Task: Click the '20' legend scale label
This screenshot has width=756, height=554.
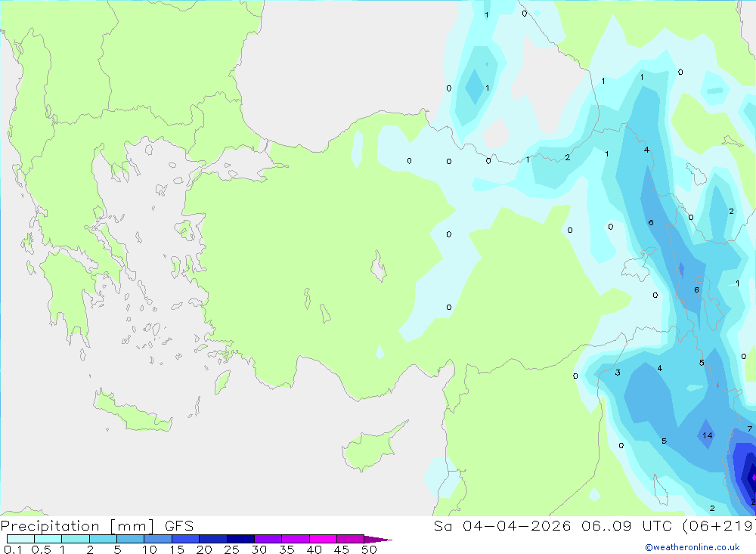Action: tap(204, 549)
